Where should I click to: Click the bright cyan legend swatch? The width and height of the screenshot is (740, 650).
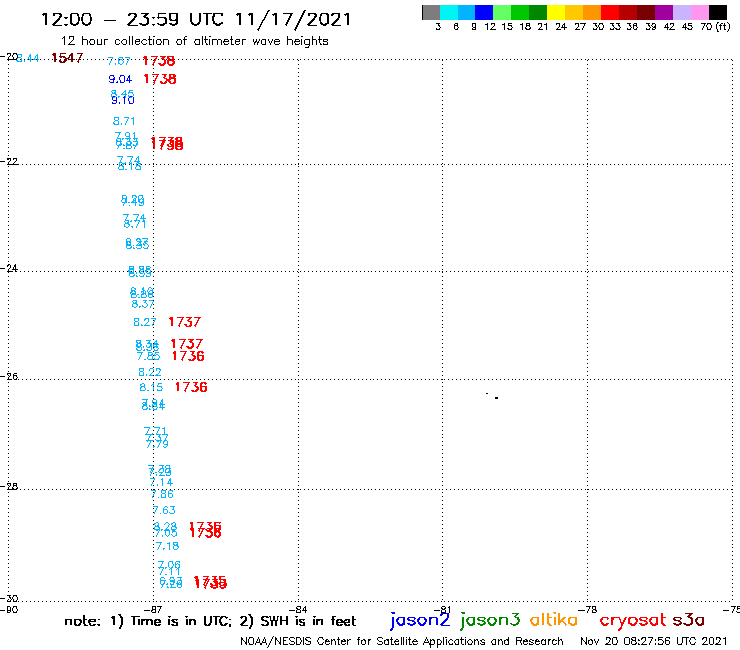pos(449,12)
